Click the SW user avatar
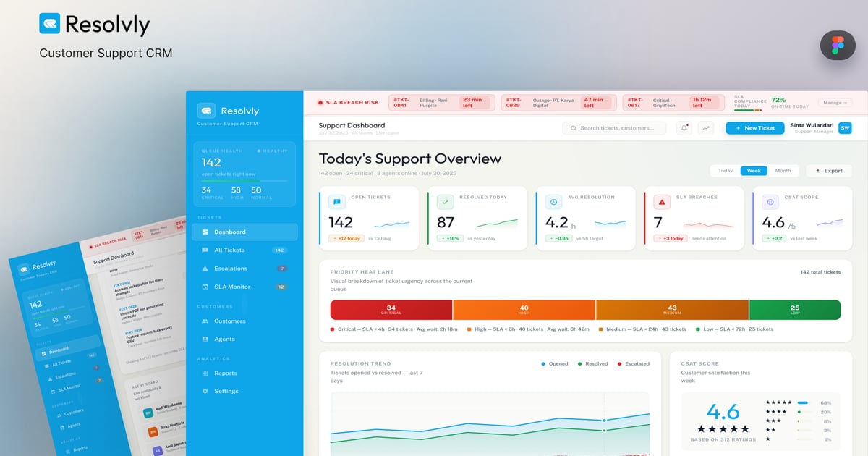This screenshot has height=456, width=868. (x=845, y=128)
